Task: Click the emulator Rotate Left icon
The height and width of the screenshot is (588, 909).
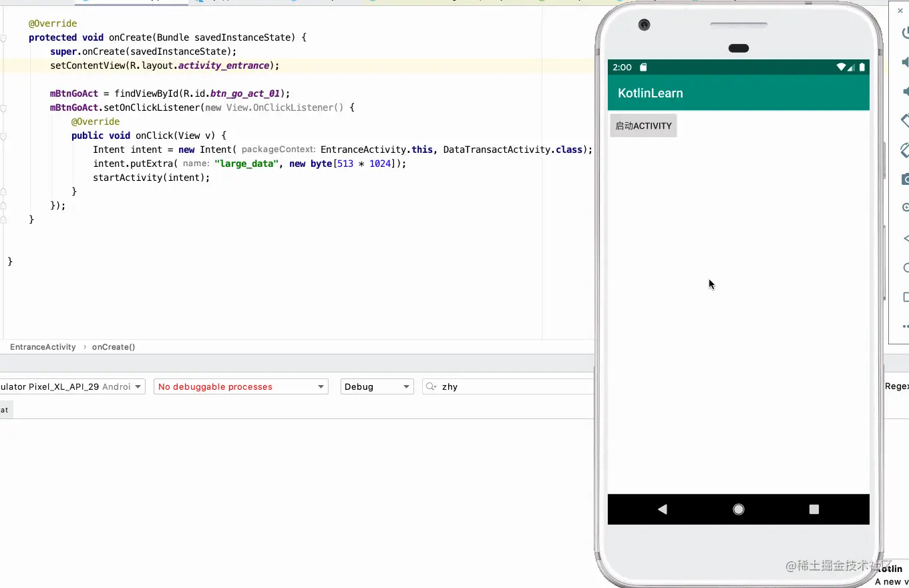Action: tap(905, 121)
